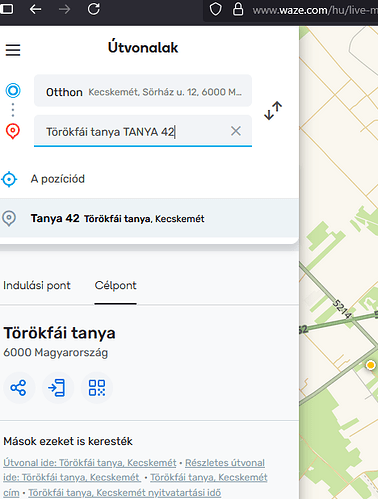The image size is (378, 499).
Task: Click the share icon for Törökfái tanya
Action: click(x=18, y=388)
